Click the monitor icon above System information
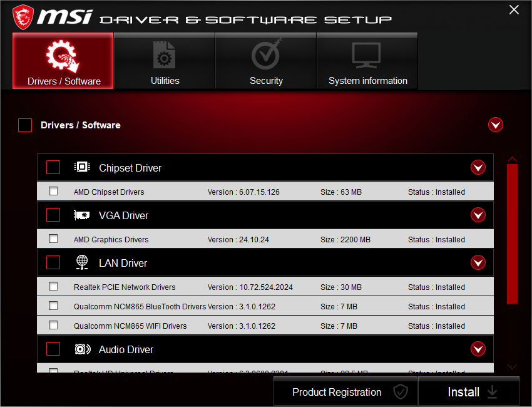This screenshot has width=532, height=407. (x=366, y=55)
